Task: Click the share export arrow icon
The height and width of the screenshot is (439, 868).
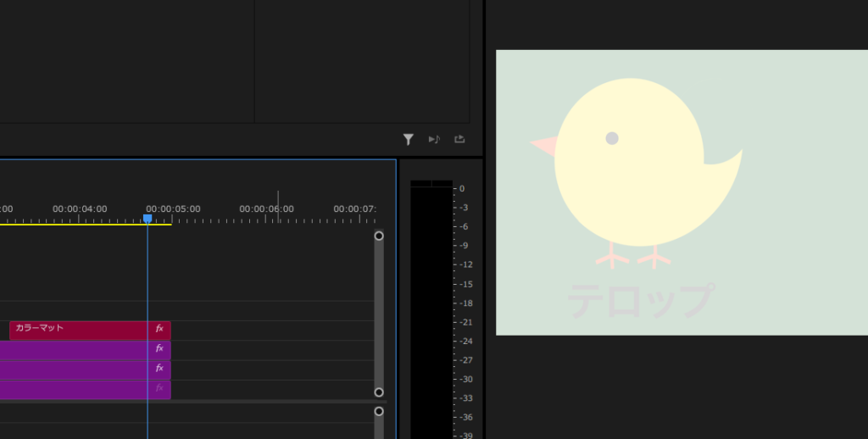Action: pos(459,139)
